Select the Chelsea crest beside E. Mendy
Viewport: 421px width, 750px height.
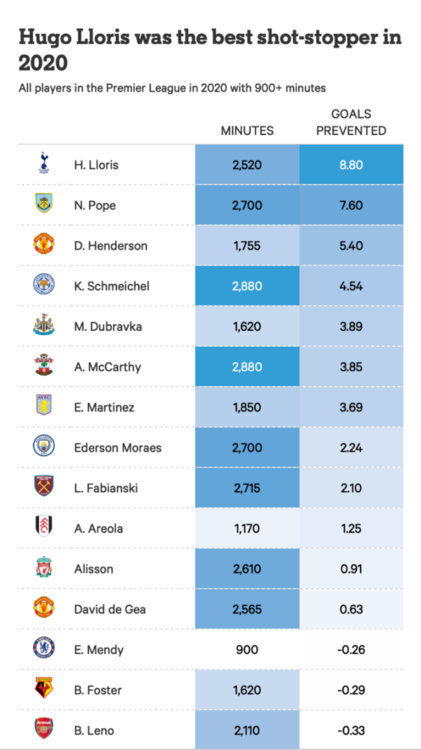point(44,648)
